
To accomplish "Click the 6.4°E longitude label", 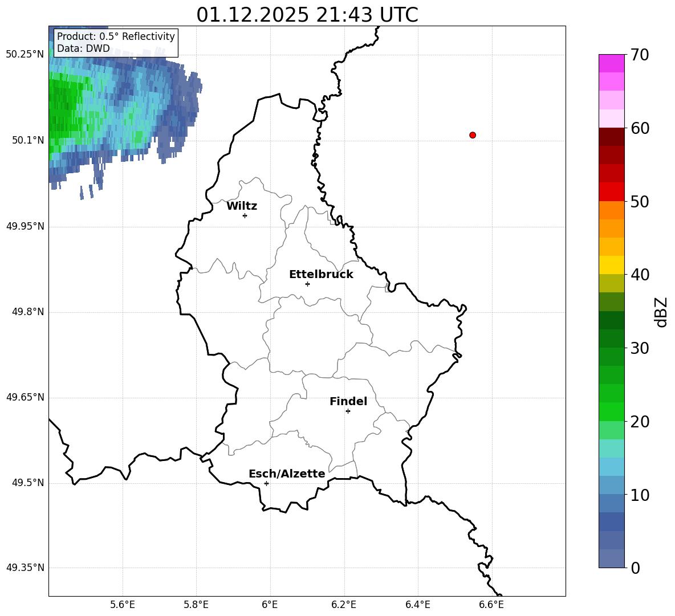I will (x=417, y=605).
